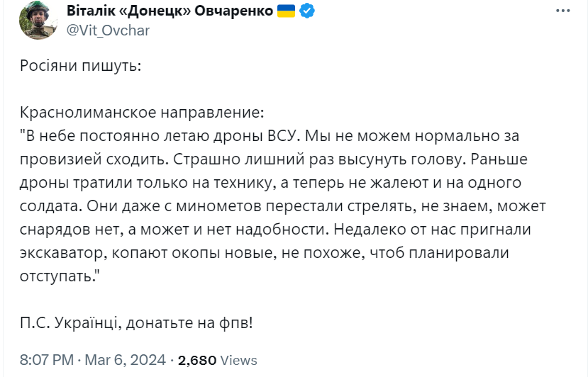Open the @Vit_Ovchar handle link

coord(108,30)
